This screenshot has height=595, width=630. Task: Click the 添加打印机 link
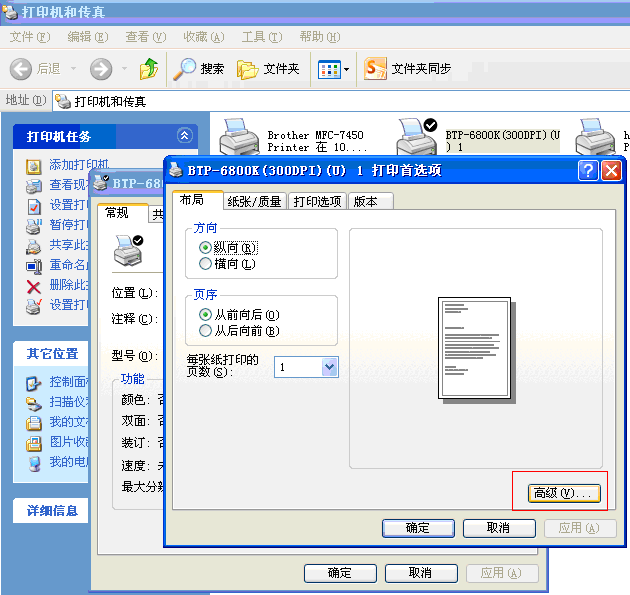point(79,164)
